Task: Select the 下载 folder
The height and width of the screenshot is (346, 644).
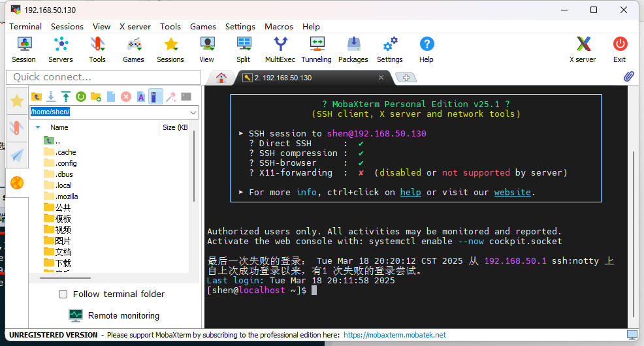Action: coord(57,262)
